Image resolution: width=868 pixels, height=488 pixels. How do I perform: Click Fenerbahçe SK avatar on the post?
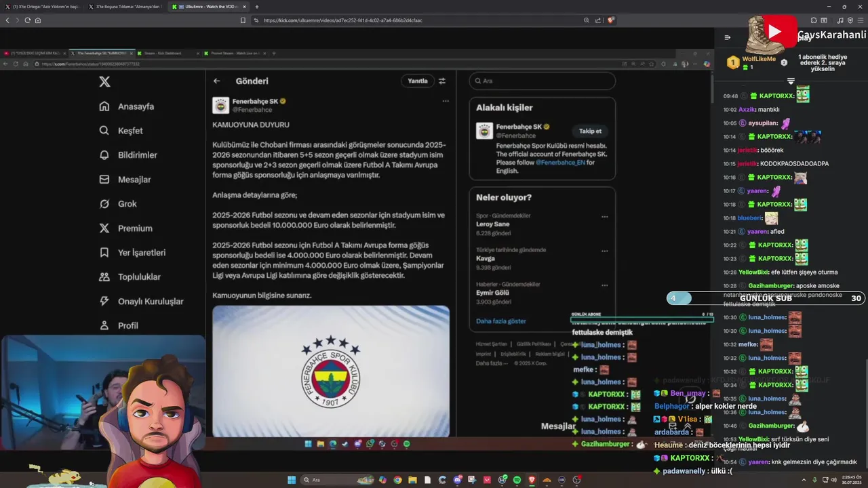(220, 105)
